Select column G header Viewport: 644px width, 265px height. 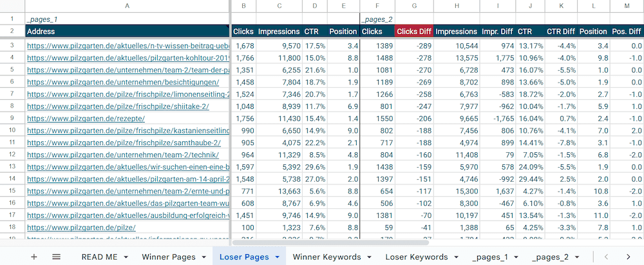tap(414, 6)
